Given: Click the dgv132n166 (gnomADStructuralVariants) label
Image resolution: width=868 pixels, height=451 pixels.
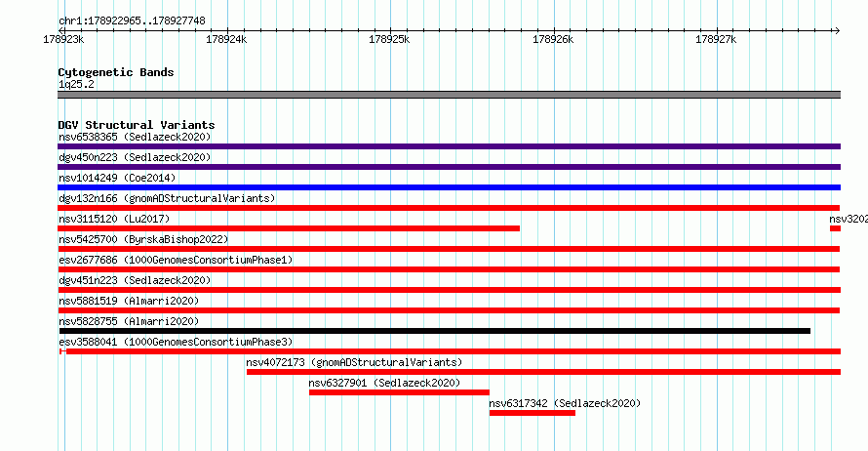Looking at the screenshot, I should pos(167,198).
